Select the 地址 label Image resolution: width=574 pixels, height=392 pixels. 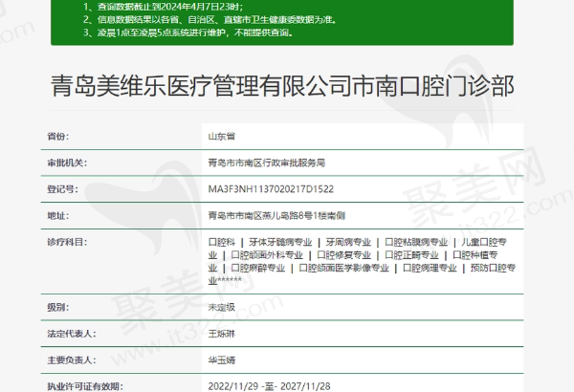pyautogui.click(x=57, y=215)
